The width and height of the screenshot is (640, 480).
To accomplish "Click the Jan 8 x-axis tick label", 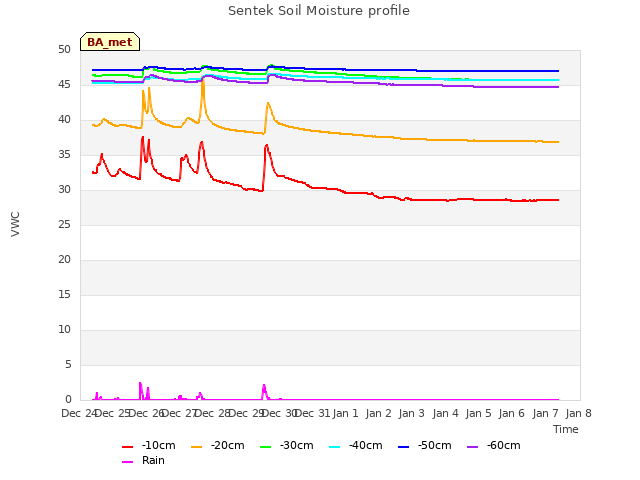I will 578,413.
